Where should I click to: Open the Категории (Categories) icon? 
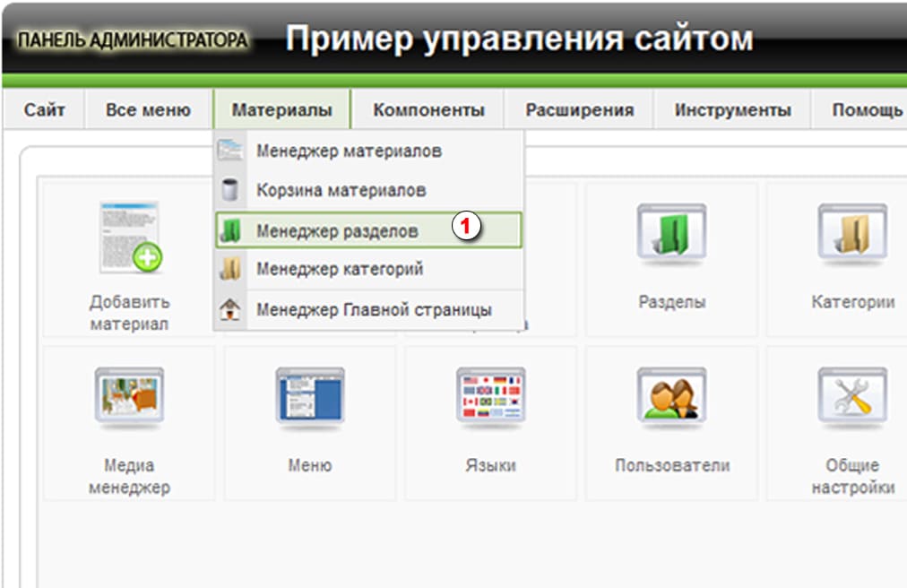(852, 233)
